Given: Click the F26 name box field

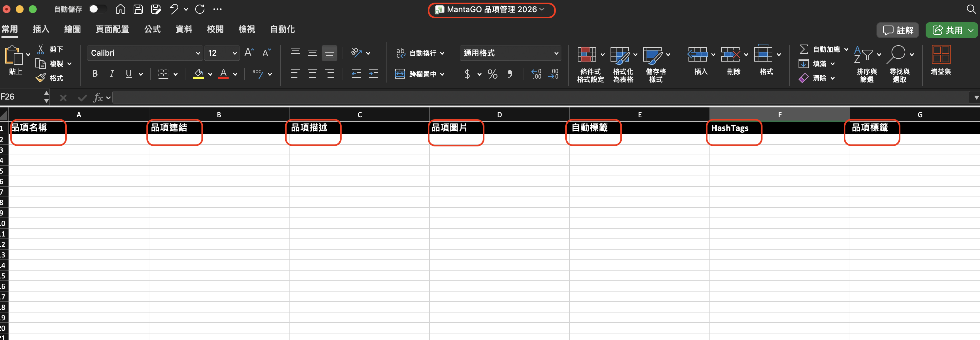Looking at the screenshot, I should (x=21, y=97).
